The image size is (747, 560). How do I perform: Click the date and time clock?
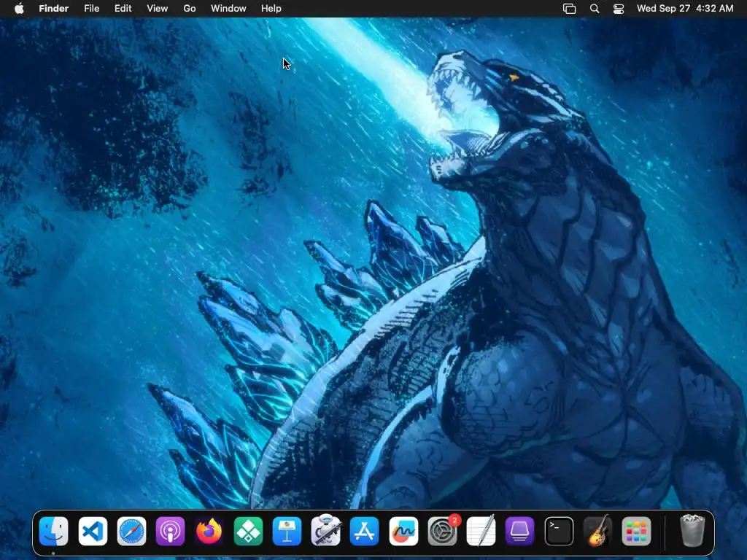685,9
